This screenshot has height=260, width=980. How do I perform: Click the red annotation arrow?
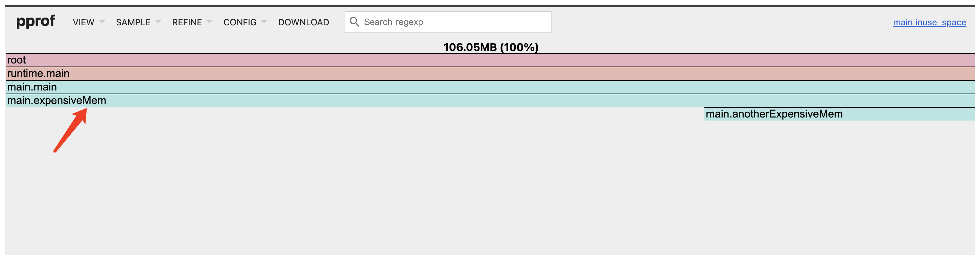pos(71,130)
